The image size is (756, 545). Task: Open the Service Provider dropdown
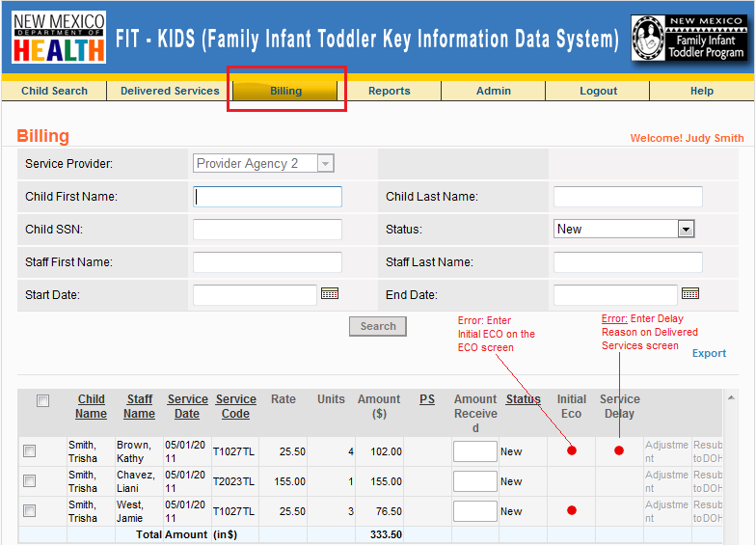click(x=263, y=164)
